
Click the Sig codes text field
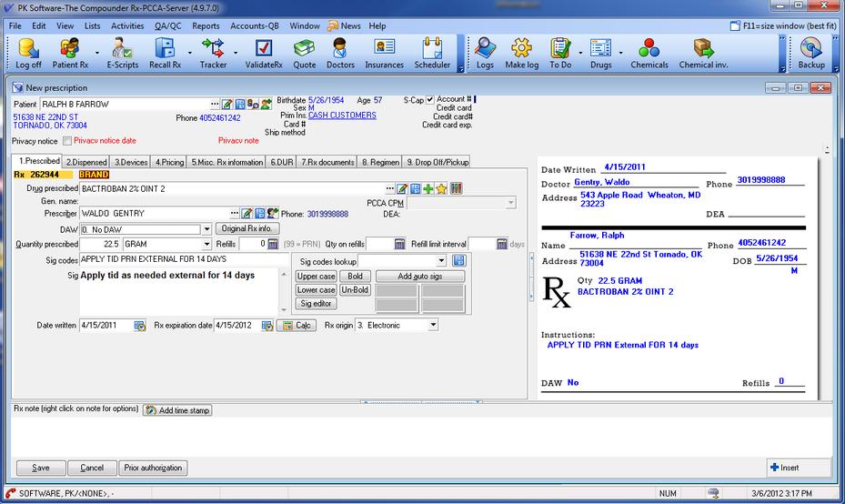pyautogui.click(x=184, y=259)
